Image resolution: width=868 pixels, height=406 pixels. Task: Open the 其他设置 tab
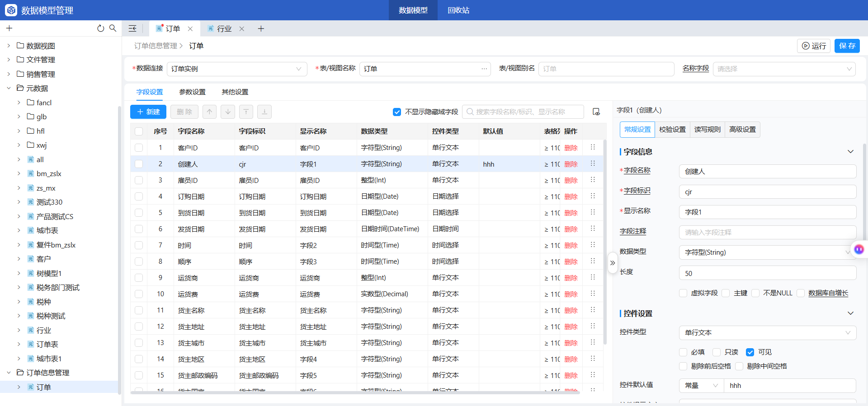(235, 92)
